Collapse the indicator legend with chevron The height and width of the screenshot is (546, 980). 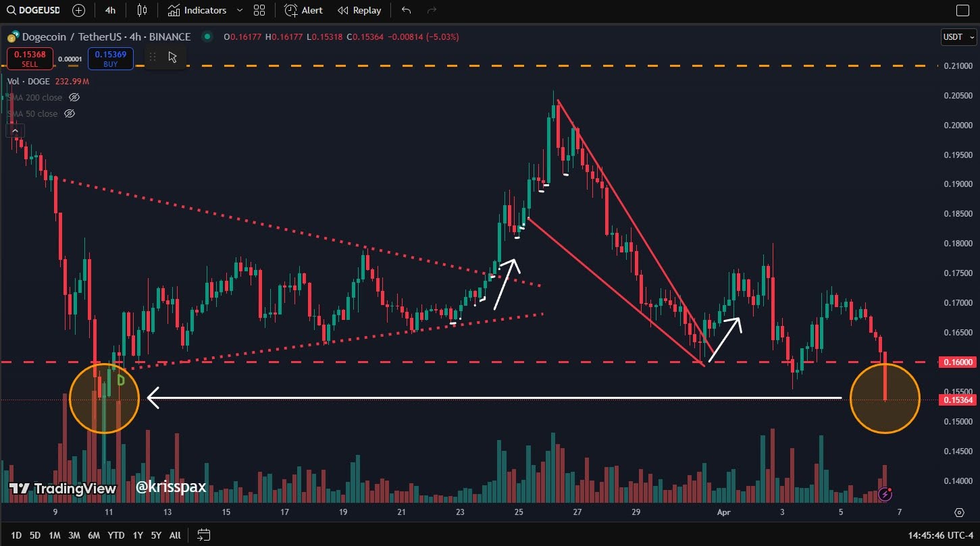(x=16, y=131)
